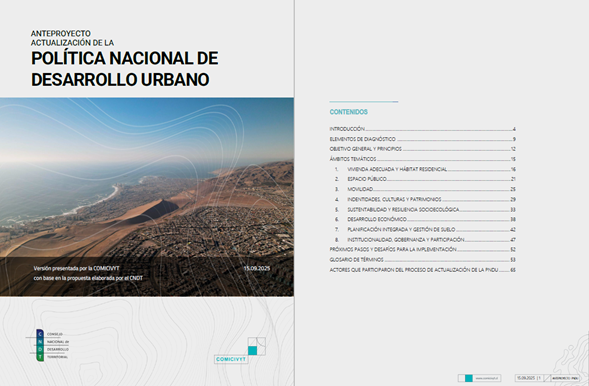Open the website link in page footer
Screen dimensions: 589x386
[x=487, y=378]
